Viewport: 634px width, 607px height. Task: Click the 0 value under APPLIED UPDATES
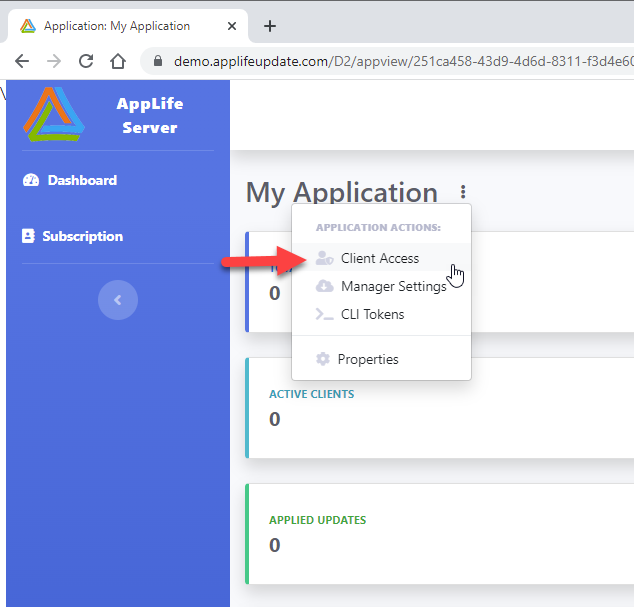point(275,545)
